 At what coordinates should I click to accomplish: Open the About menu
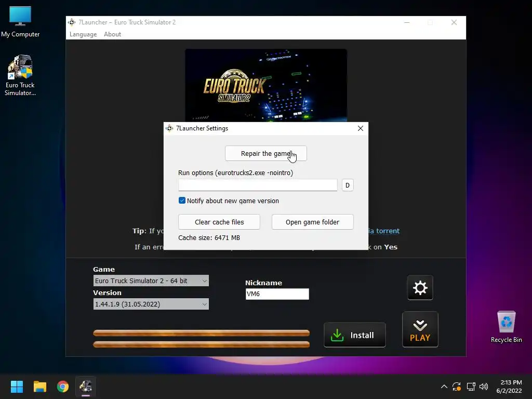[x=112, y=34]
